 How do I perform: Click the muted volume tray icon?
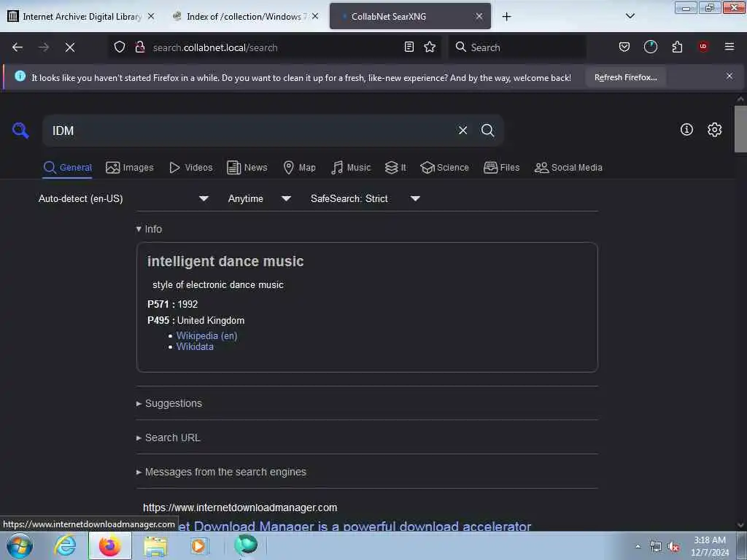coord(673,547)
